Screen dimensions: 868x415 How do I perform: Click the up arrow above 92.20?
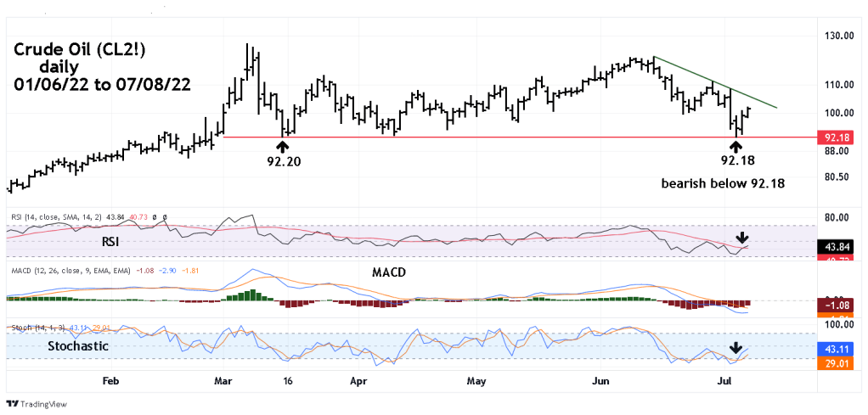(x=281, y=147)
